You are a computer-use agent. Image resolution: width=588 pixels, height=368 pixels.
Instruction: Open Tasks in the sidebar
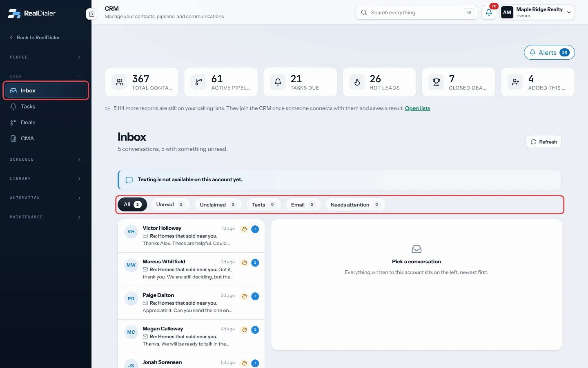pyautogui.click(x=45, y=107)
